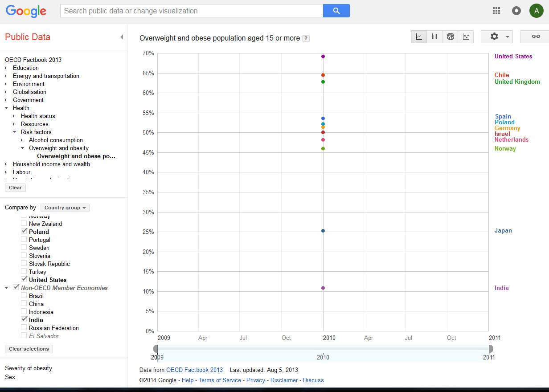Open the gear settings menu
This screenshot has width=549, height=392.
coord(497,37)
